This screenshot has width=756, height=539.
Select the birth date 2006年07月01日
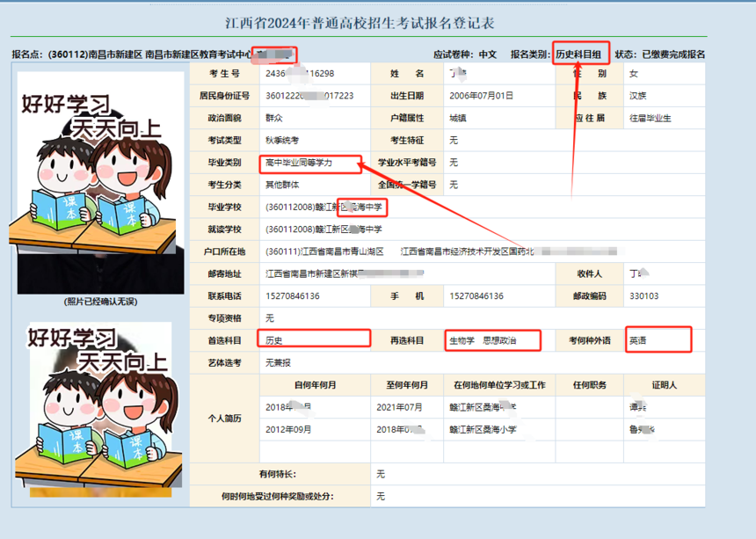(x=481, y=96)
